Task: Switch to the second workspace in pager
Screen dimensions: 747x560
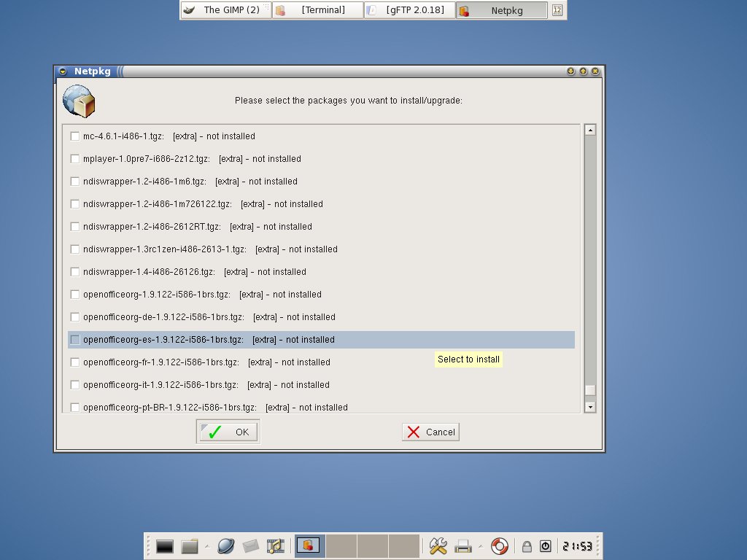Action: [341, 545]
